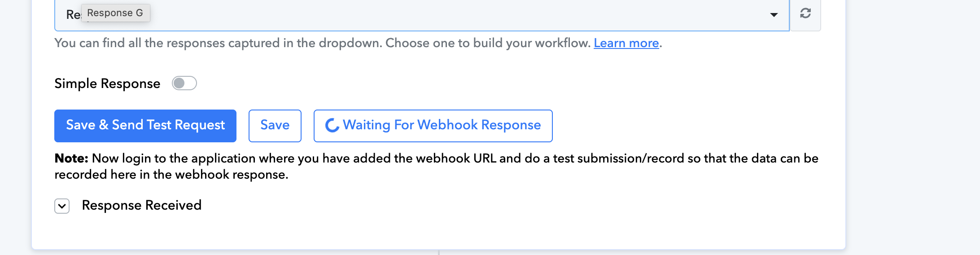980x255 pixels.
Task: Expand the Response Received chevron
Action: (62, 206)
